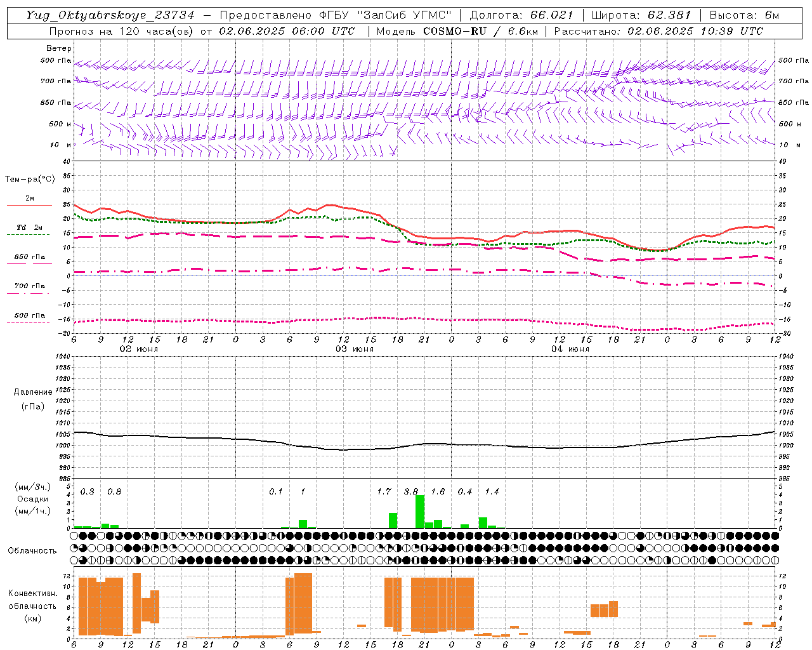This screenshot has width=812, height=650.
Task: Click the "Высота: 6м" header text
Action: click(744, 15)
